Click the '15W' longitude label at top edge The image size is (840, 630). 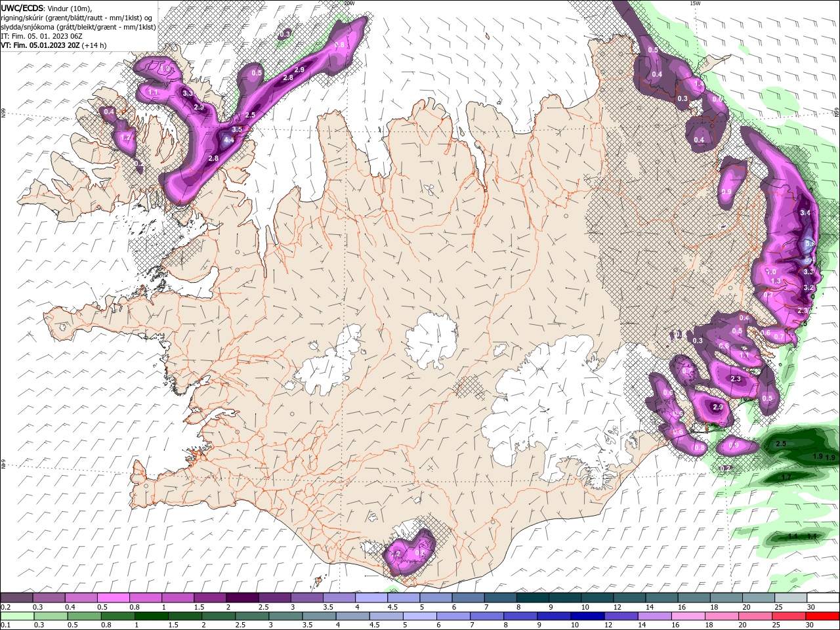click(695, 3)
